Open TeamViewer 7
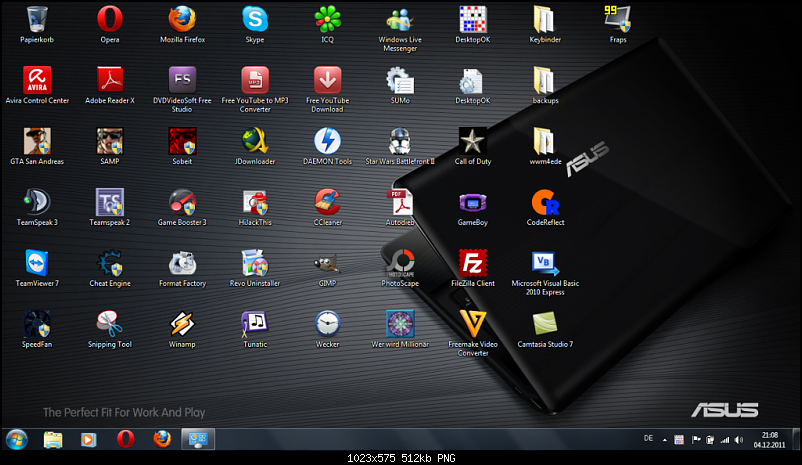Viewport: 802px width, 465px height. click(x=37, y=263)
